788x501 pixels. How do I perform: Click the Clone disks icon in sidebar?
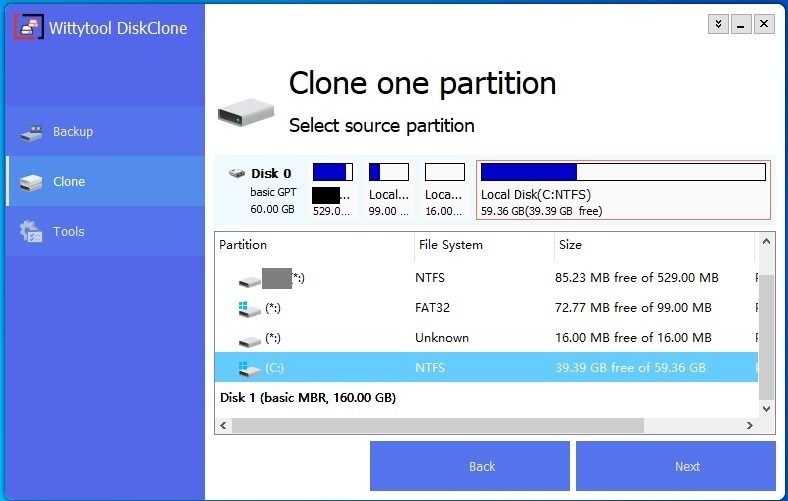tap(31, 182)
